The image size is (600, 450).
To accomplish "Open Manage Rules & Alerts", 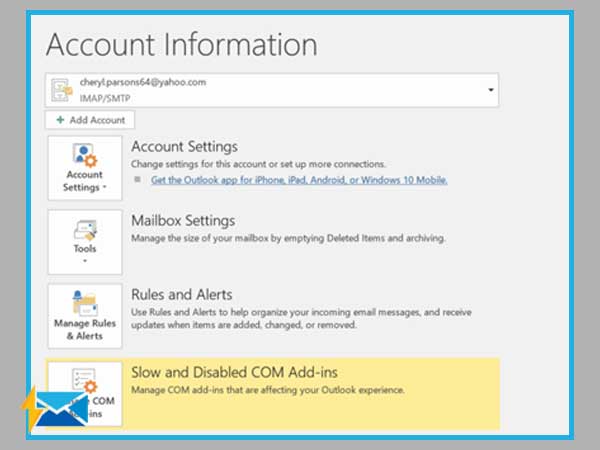I will pyautogui.click(x=85, y=316).
